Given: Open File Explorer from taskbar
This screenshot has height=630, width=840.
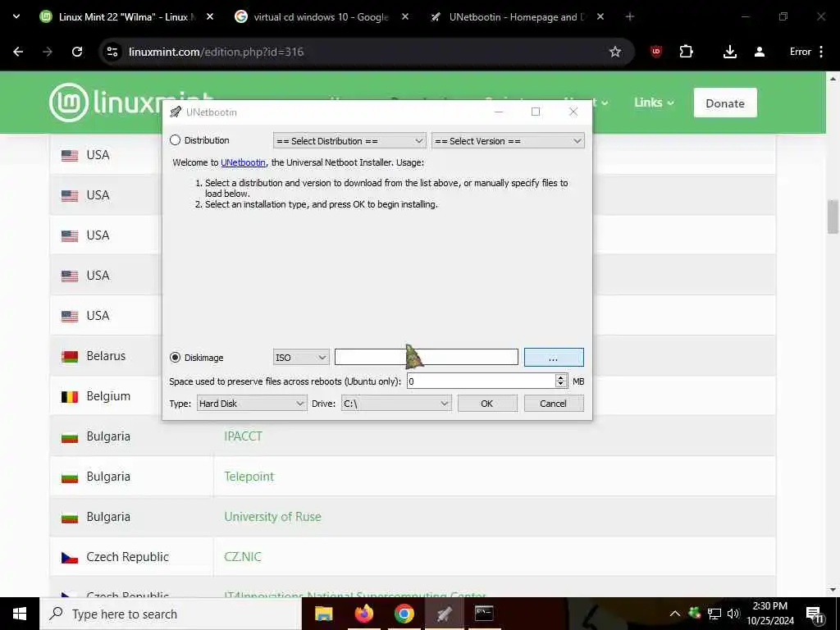Looking at the screenshot, I should tap(323, 614).
